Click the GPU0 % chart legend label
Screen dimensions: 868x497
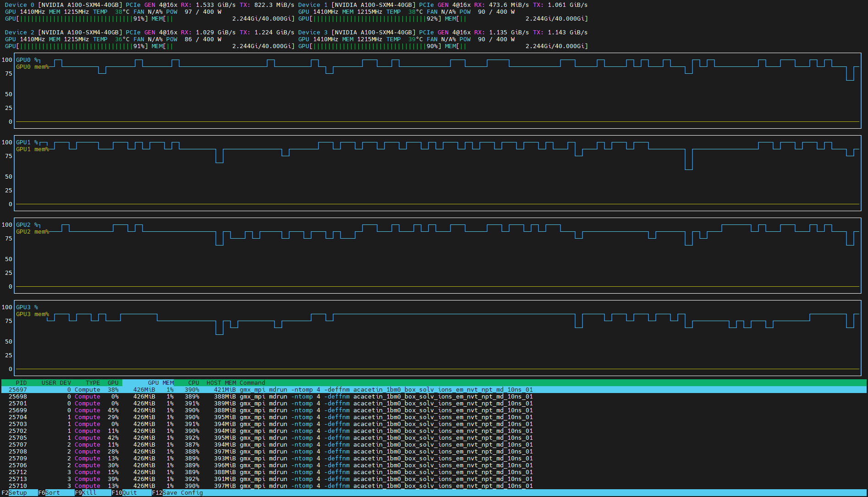click(x=27, y=60)
